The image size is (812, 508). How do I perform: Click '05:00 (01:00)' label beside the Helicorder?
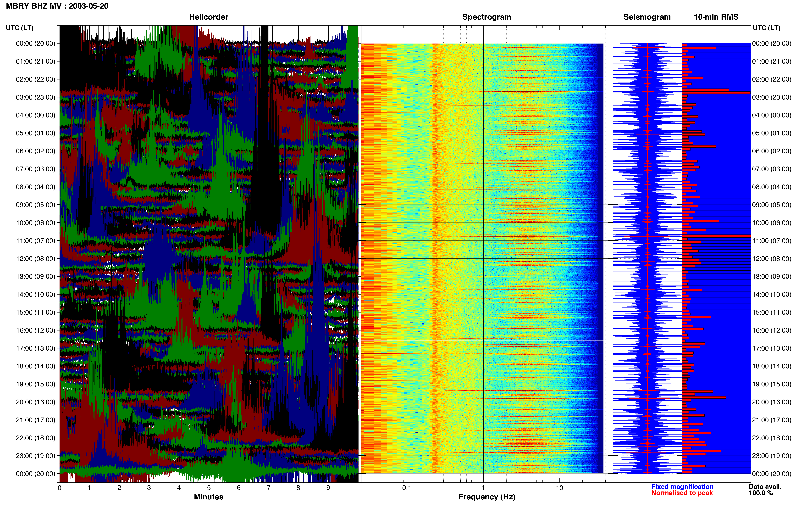point(36,133)
